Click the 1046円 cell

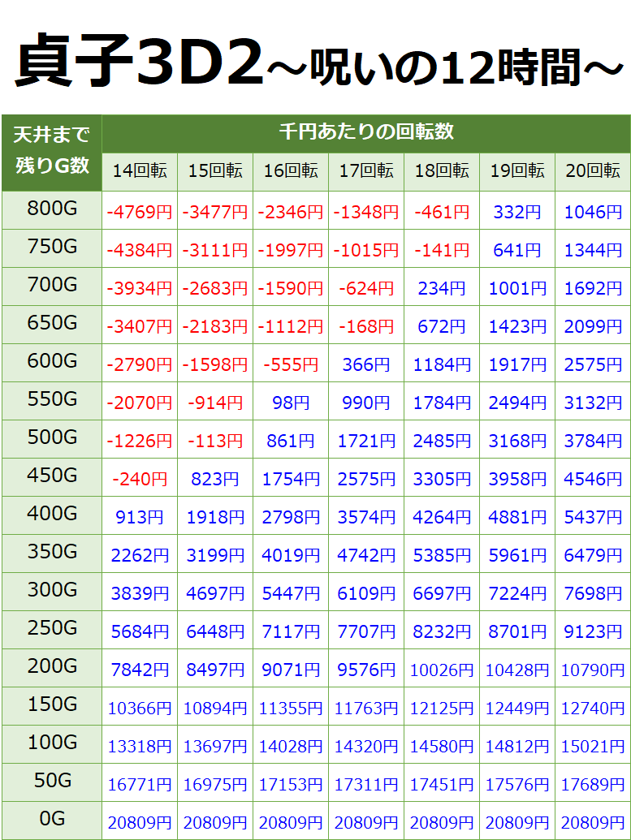click(593, 212)
